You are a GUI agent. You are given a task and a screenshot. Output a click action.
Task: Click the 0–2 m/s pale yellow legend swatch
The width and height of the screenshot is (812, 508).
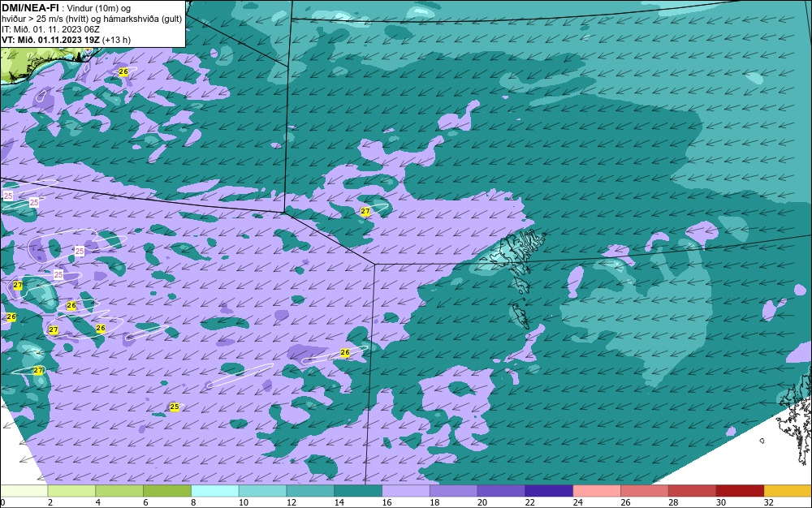[24, 491]
